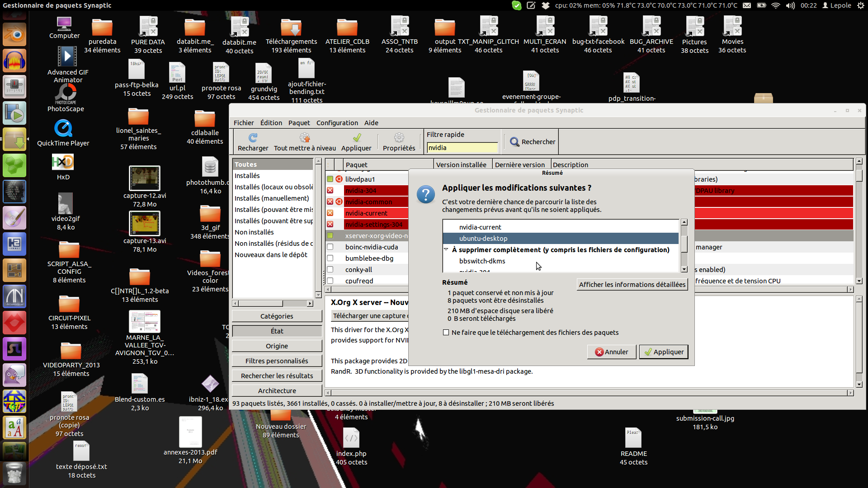
Task: Open Audacity from the launcher
Action: (x=14, y=61)
